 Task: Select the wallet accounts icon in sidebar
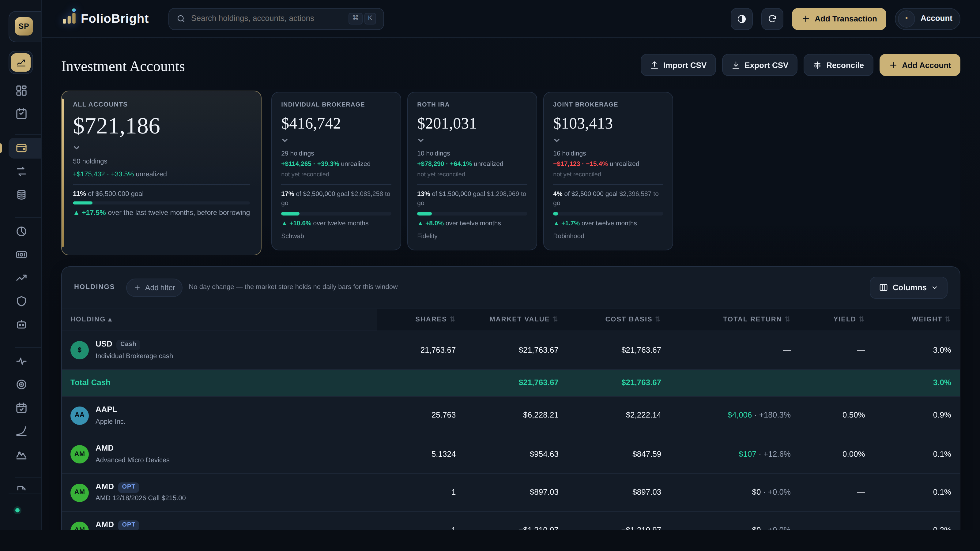click(x=21, y=148)
